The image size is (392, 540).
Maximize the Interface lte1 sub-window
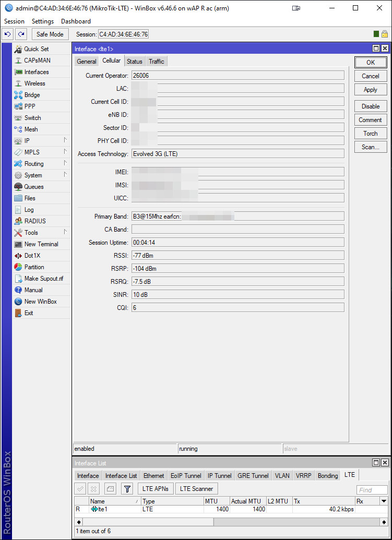pyautogui.click(x=376, y=49)
